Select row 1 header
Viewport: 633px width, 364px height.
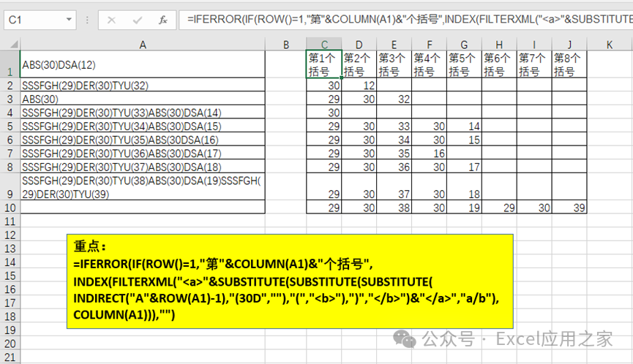[10, 64]
